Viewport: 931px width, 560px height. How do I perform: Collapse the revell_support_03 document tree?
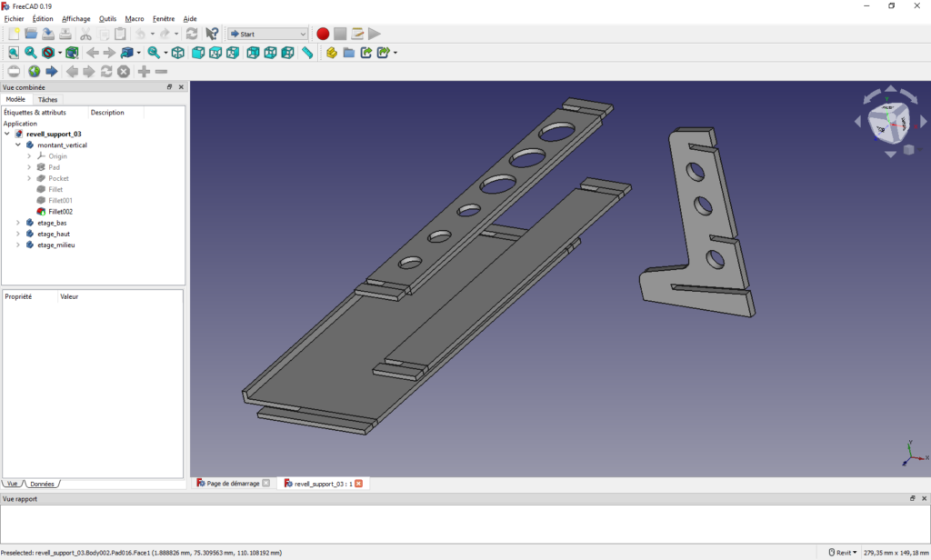click(x=7, y=135)
